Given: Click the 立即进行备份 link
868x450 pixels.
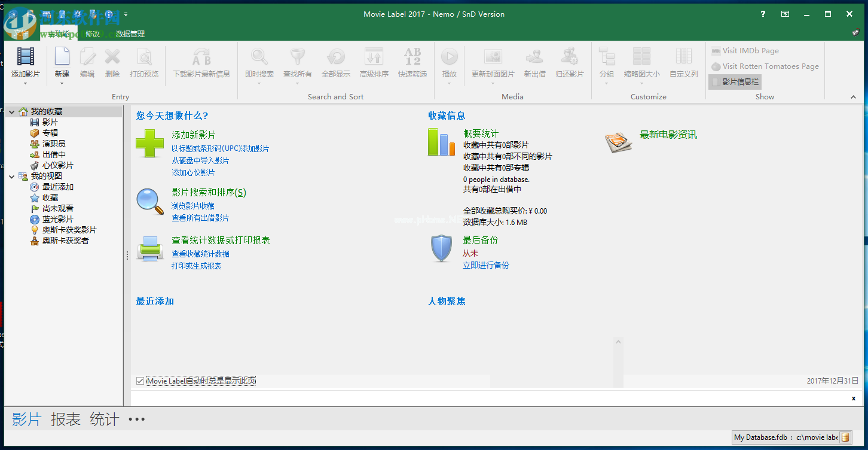Looking at the screenshot, I should coord(486,265).
